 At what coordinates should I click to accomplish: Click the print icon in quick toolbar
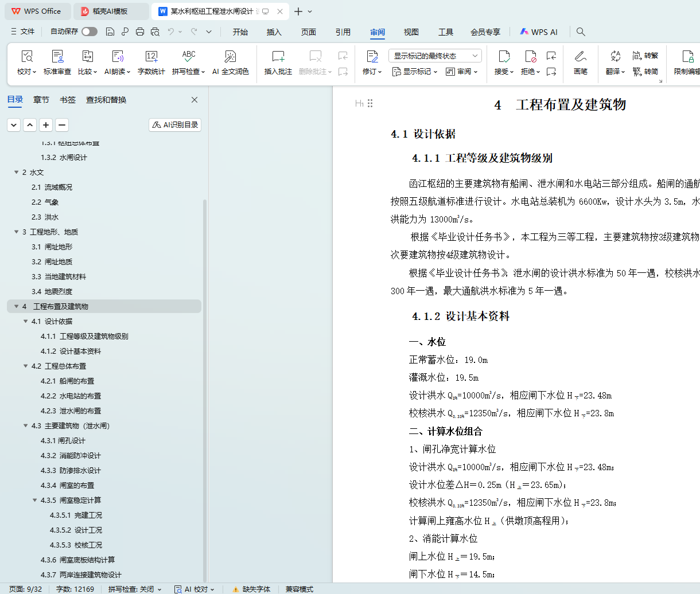click(140, 32)
